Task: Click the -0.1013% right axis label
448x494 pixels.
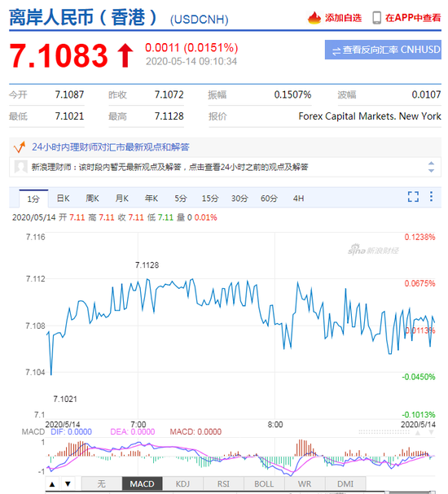Action: pyautogui.click(x=419, y=414)
